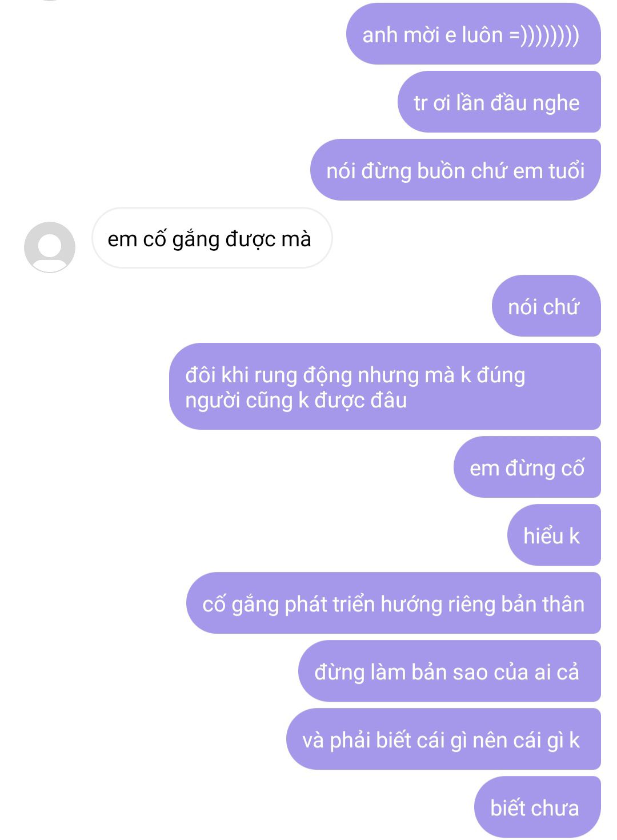Tap the "hiểu k" message
The height and width of the screenshot is (840, 617).
pos(554,535)
